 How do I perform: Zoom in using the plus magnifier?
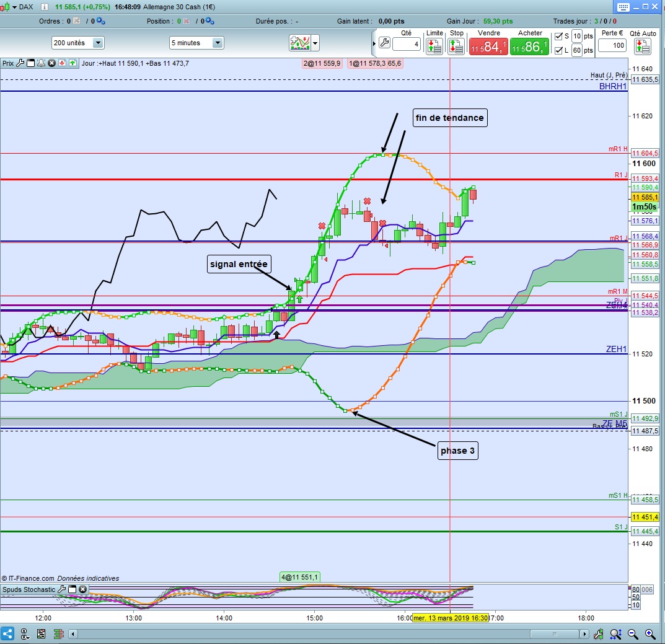pyautogui.click(x=650, y=634)
